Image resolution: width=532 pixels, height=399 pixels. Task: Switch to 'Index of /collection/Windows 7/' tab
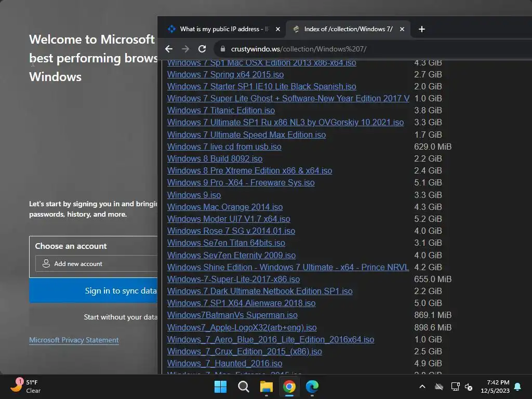(x=348, y=29)
